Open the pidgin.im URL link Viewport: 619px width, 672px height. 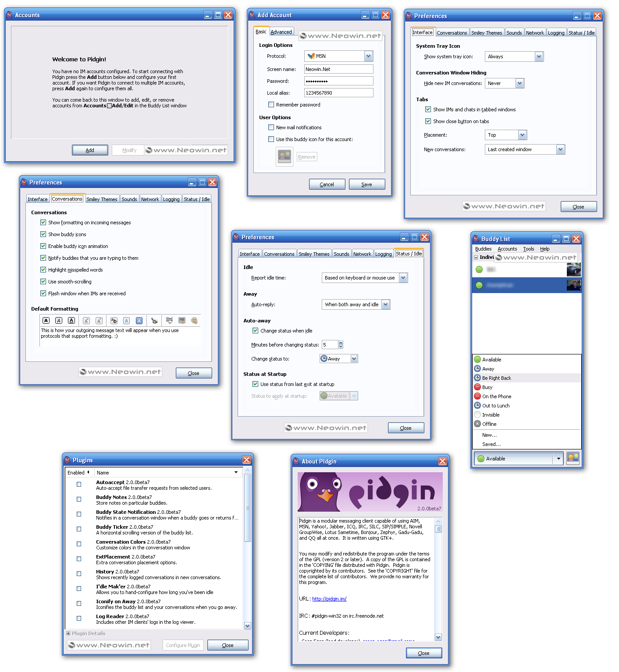(x=329, y=599)
